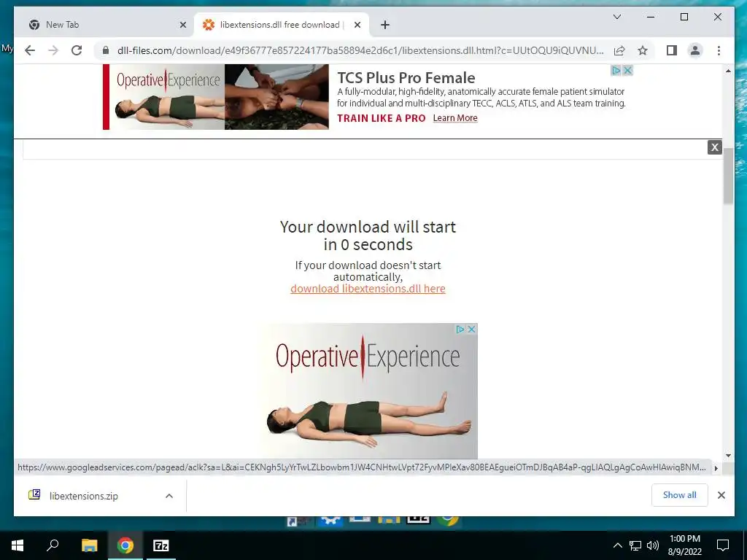Open Chrome three-dot menu
This screenshot has height=560, width=747.
pyautogui.click(x=719, y=50)
